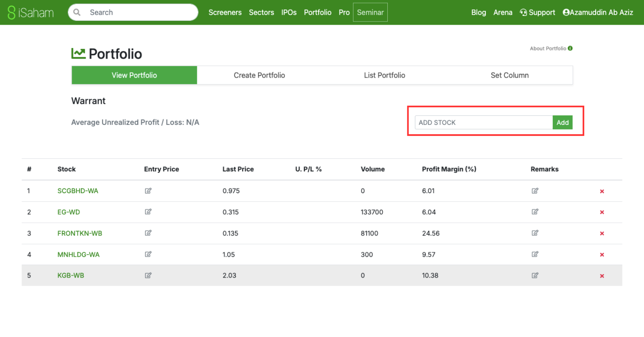Open IPOs in the navigation bar
Screen dimensions: 644x337
click(x=289, y=12)
